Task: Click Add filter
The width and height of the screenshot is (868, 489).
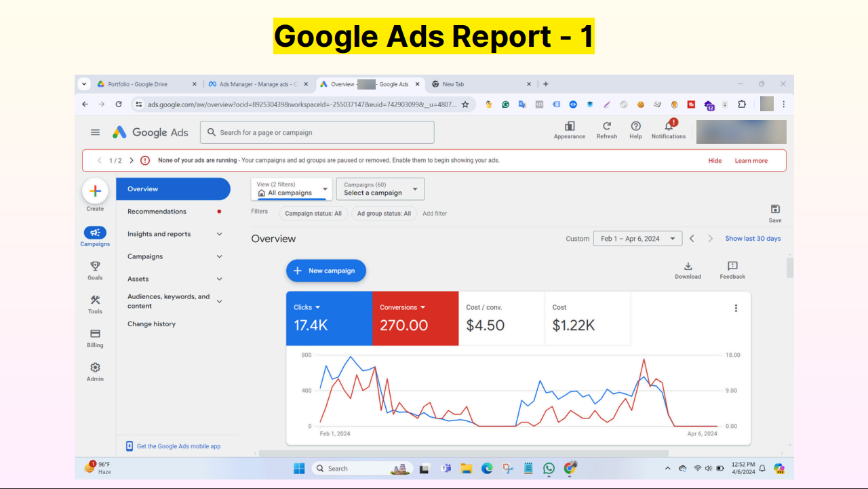Action: [x=435, y=214]
